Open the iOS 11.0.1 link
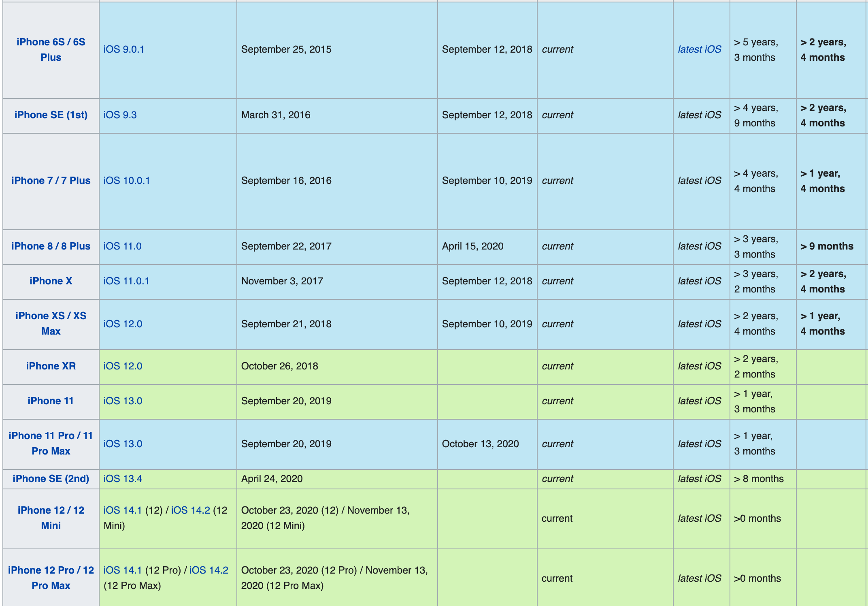Screen dimensions: 868x606 126,281
